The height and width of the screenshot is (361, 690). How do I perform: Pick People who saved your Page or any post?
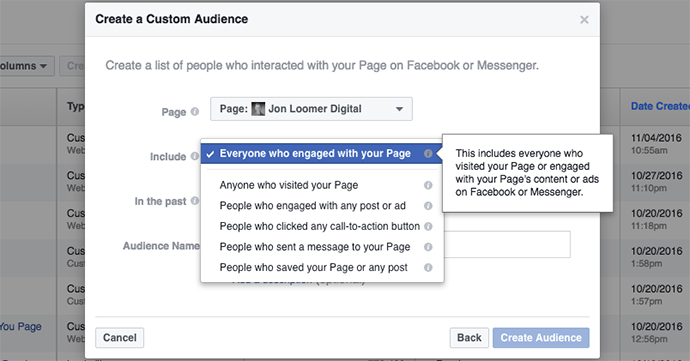322,268
